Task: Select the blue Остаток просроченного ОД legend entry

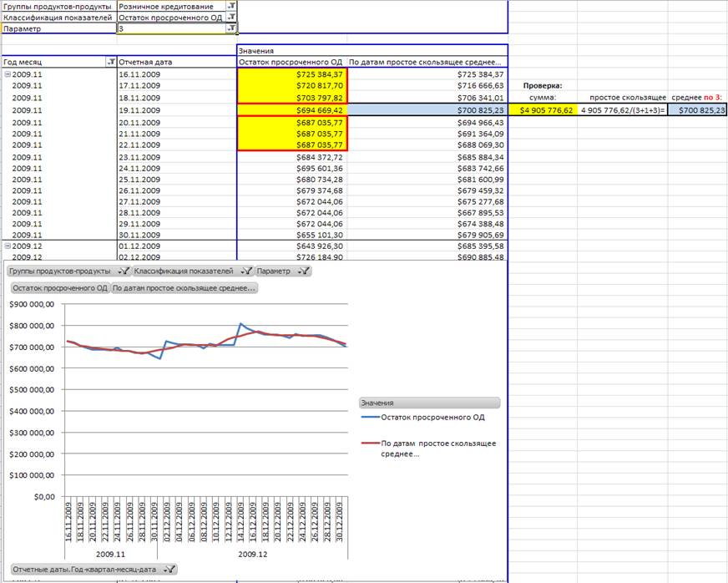Action: click(x=423, y=417)
